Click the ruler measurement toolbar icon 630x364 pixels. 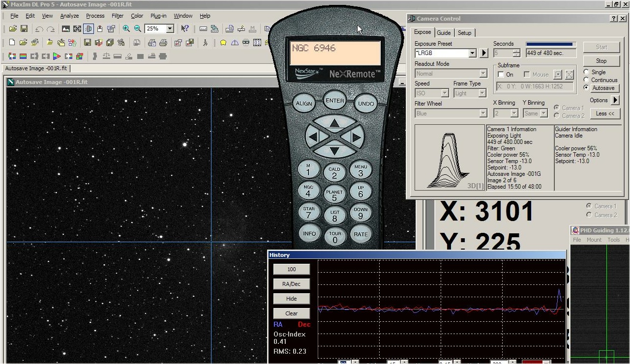(x=203, y=29)
